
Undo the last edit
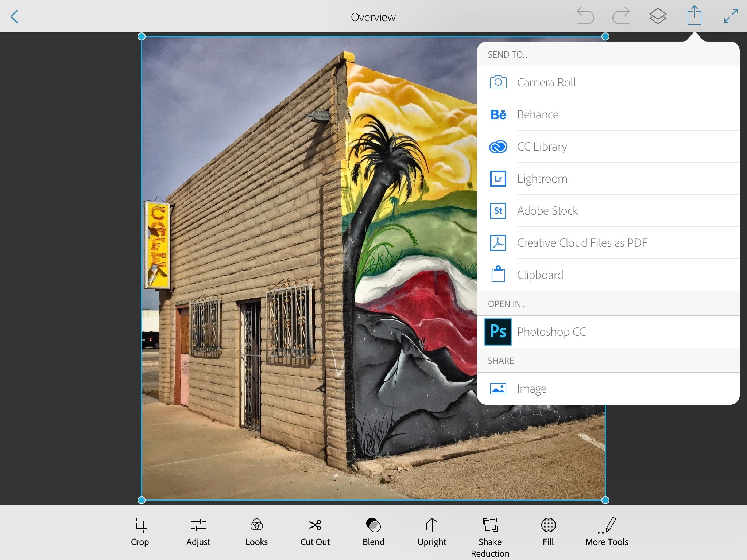[585, 16]
